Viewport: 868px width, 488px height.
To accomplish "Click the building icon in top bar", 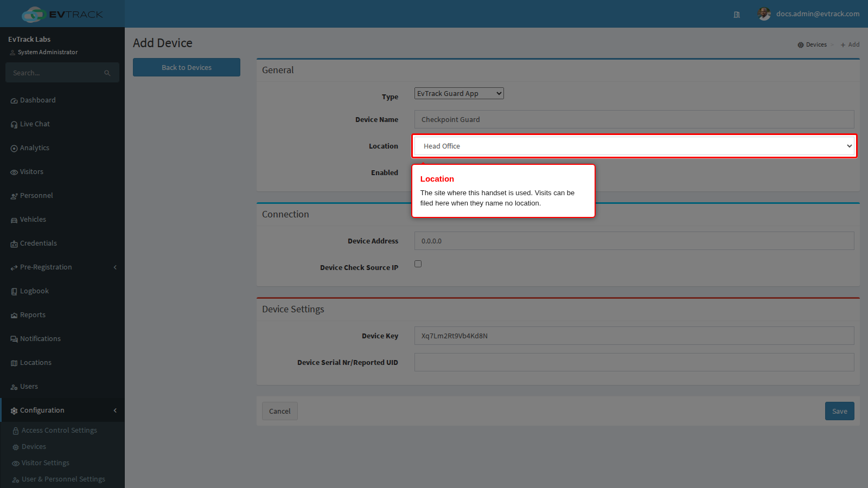I will (737, 15).
